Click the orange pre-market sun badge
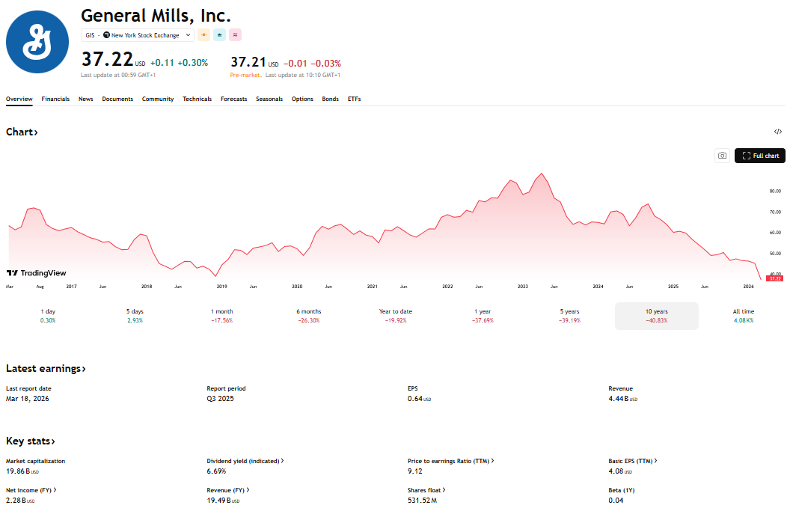 coord(203,35)
